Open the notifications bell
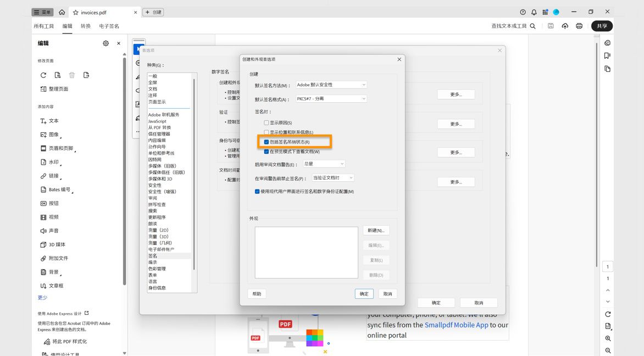Image resolution: width=644 pixels, height=356 pixels. coord(534,12)
